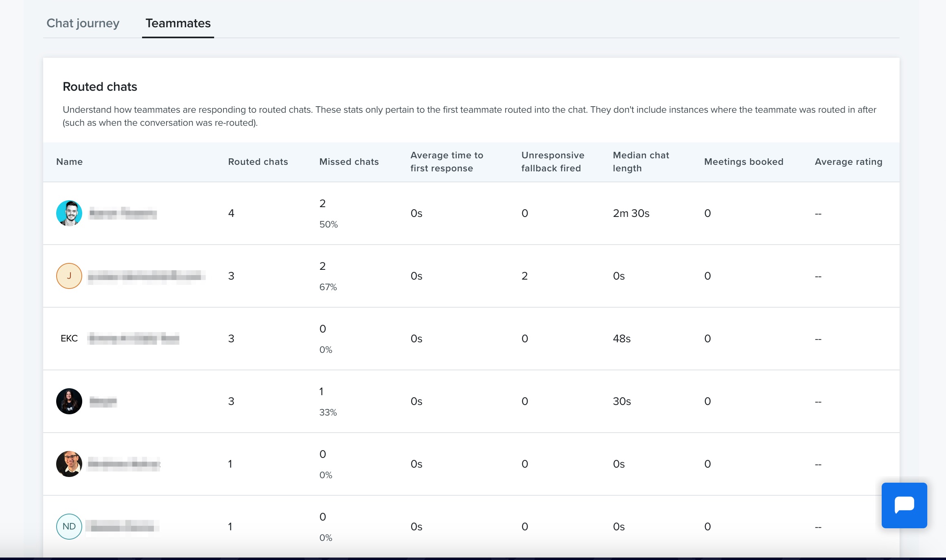The height and width of the screenshot is (560, 946).
Task: Click the blurred name beside EKC
Action: pyautogui.click(x=134, y=338)
